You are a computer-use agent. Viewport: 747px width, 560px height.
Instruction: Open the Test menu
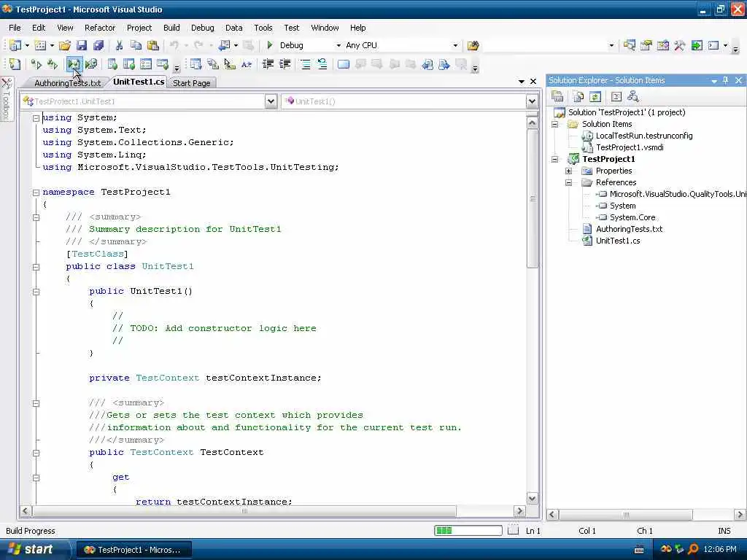click(292, 28)
